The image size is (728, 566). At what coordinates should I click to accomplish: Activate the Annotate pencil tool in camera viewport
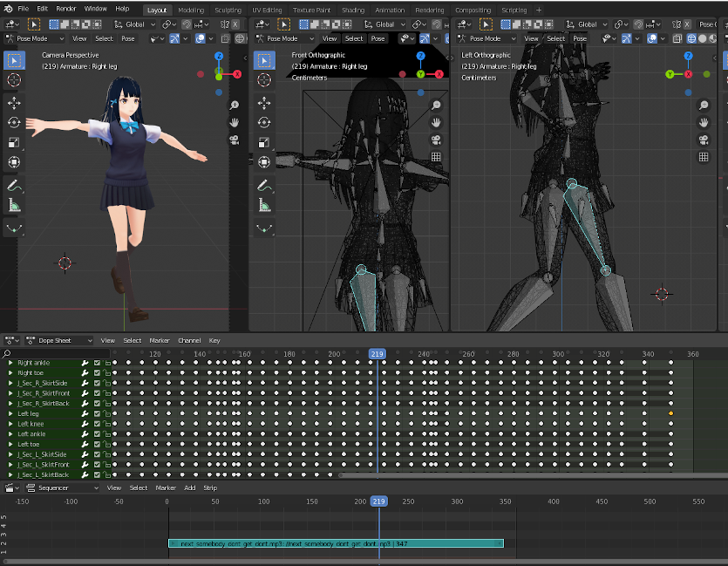coord(14,185)
